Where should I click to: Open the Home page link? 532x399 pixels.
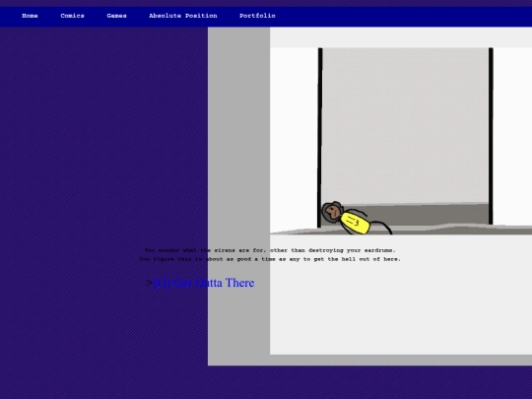click(30, 16)
